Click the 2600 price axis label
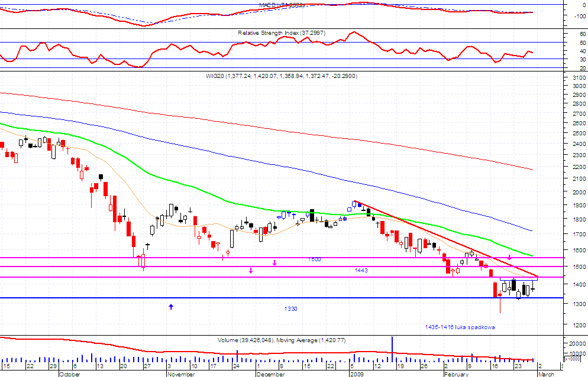 579,123
